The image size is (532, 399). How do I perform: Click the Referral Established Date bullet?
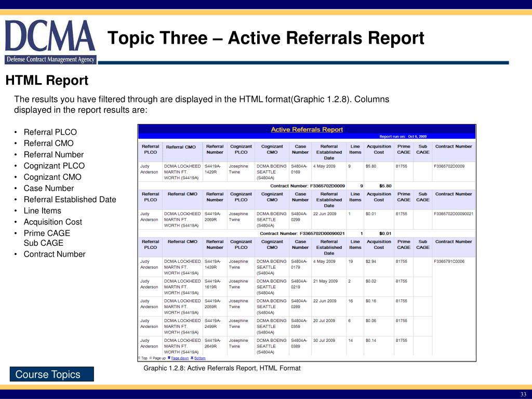coord(70,199)
